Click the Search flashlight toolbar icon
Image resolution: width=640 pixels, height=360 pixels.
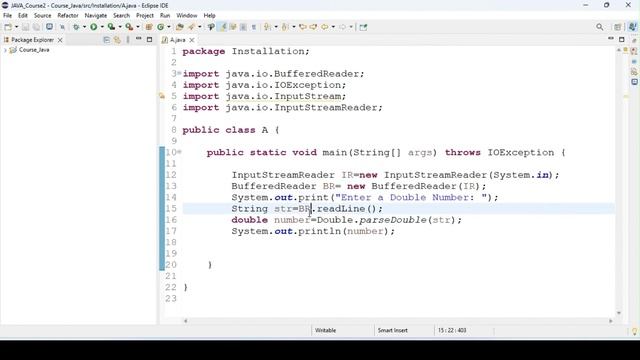pos(191,27)
